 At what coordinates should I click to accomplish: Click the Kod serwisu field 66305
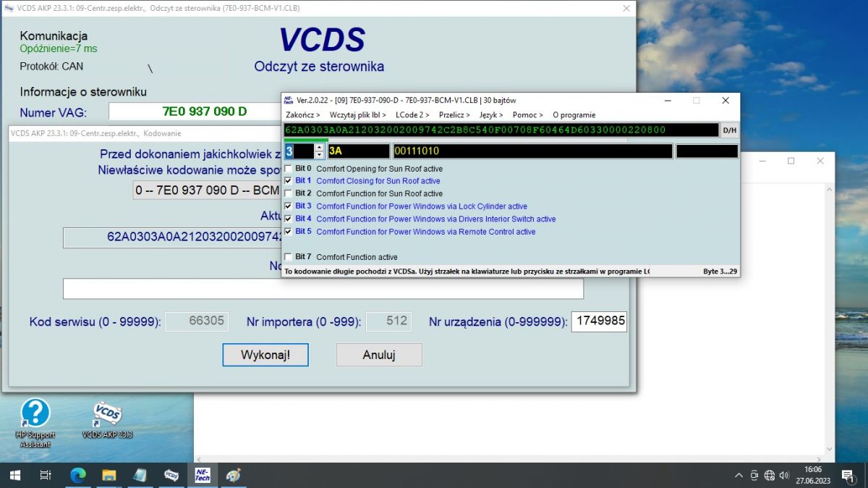click(197, 321)
